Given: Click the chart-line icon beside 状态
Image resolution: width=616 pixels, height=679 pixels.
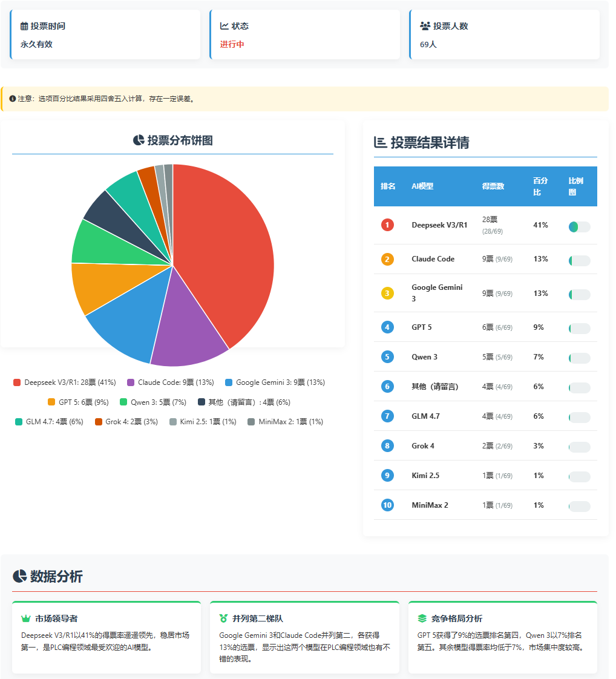Looking at the screenshot, I should coord(224,26).
